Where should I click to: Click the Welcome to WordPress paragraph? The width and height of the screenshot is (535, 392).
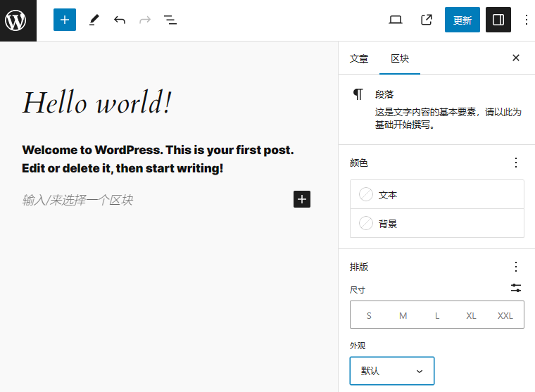[158, 159]
